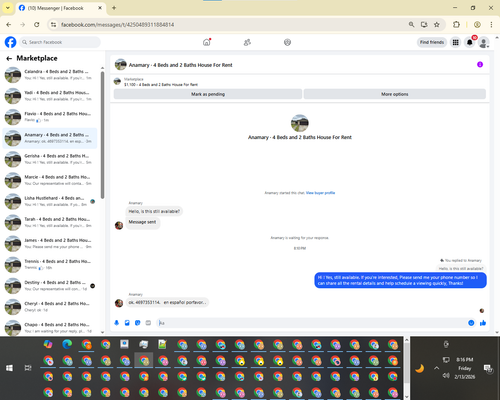The width and height of the screenshot is (500, 400).
Task: Click the Mark as pending button
Action: pyautogui.click(x=208, y=94)
